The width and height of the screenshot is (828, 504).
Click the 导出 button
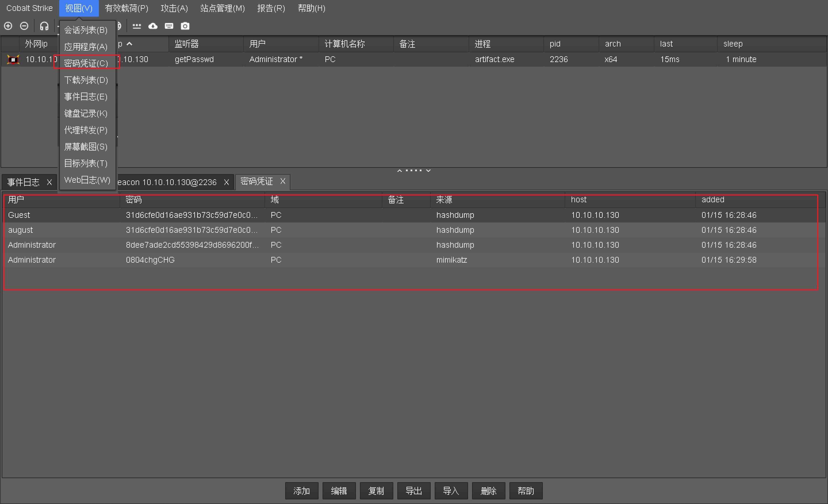point(414,491)
